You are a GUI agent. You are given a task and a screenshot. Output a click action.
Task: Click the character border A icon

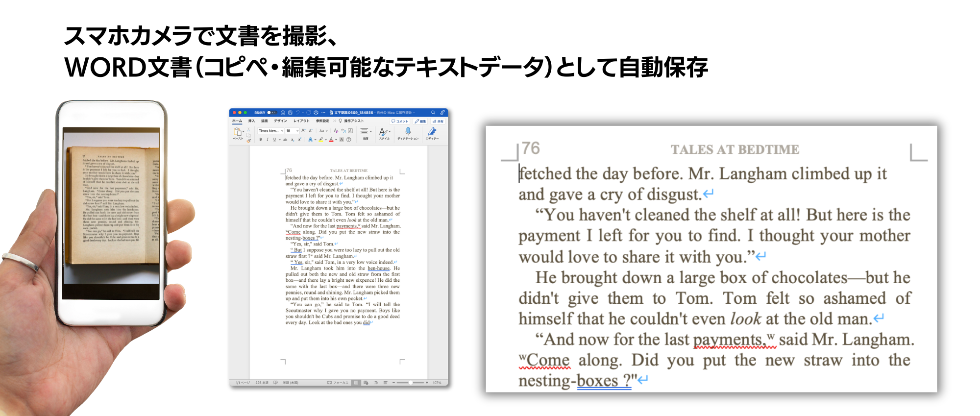(x=350, y=131)
